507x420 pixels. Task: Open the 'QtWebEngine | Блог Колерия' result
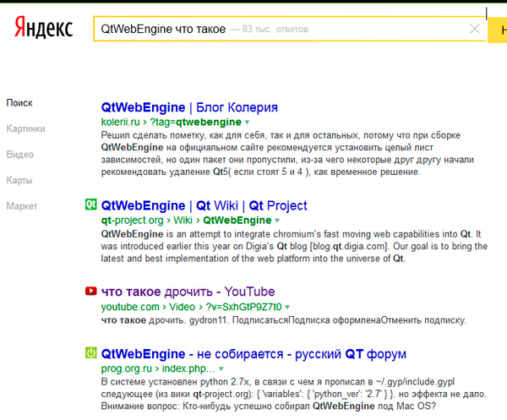pos(188,107)
